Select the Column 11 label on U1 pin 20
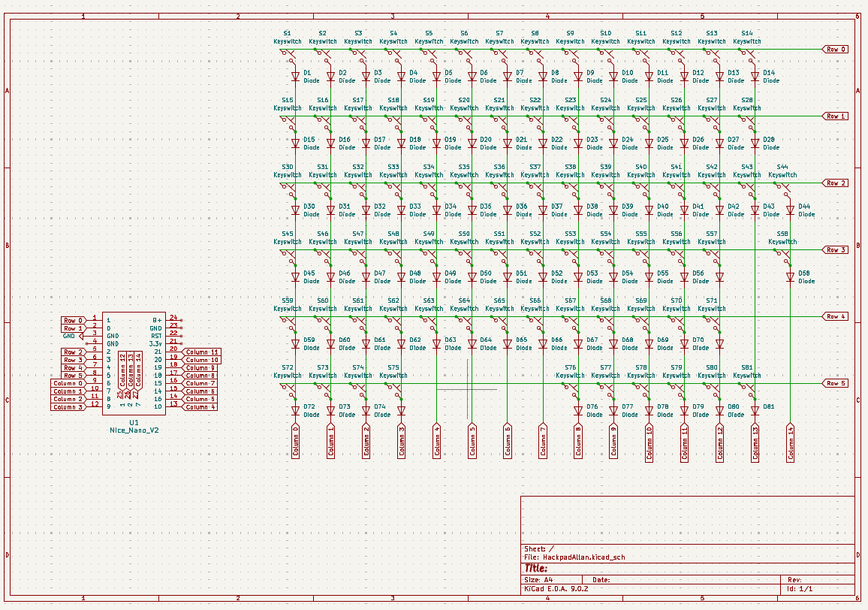The image size is (868, 610). (201, 352)
